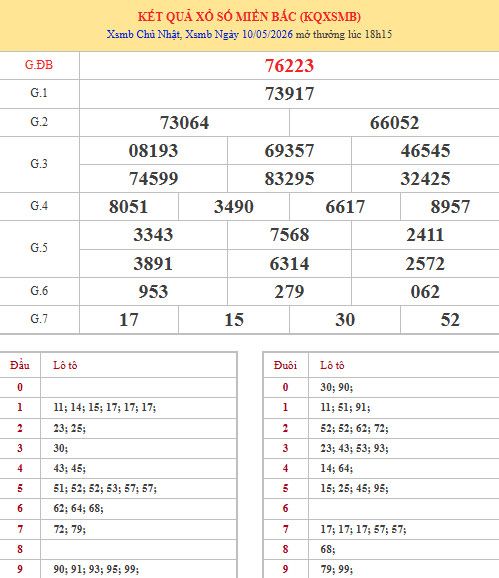Click G.7 number 52 in the prize table

click(x=450, y=320)
